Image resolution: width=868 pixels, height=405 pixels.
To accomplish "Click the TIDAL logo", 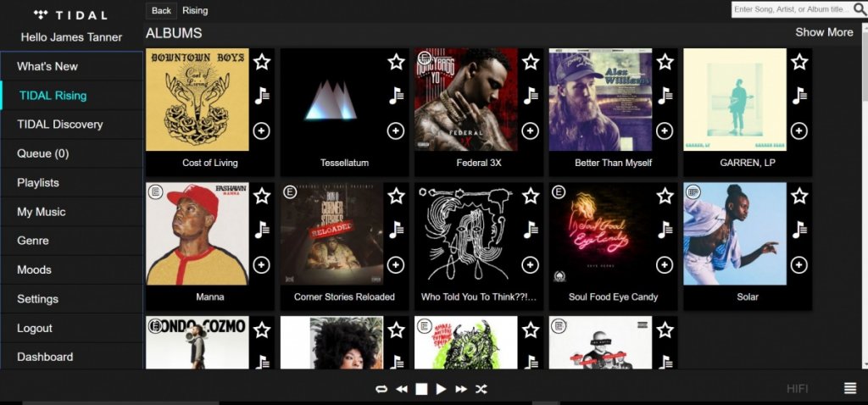I will [x=70, y=15].
